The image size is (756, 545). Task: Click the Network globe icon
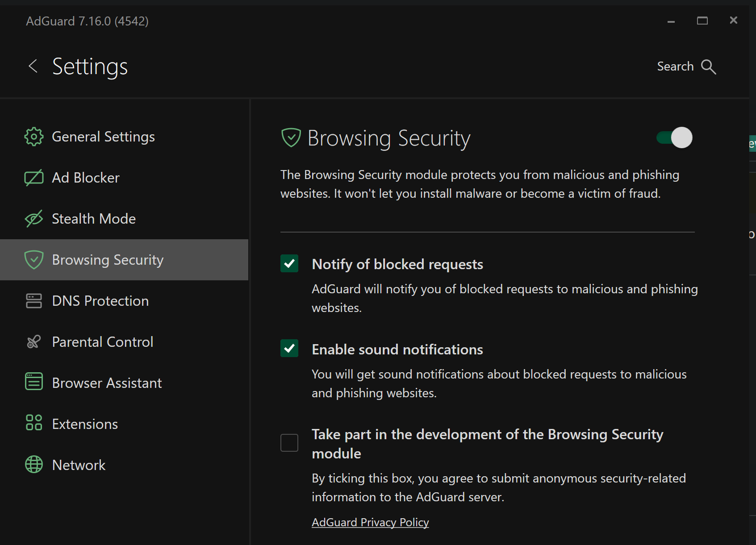tap(34, 465)
